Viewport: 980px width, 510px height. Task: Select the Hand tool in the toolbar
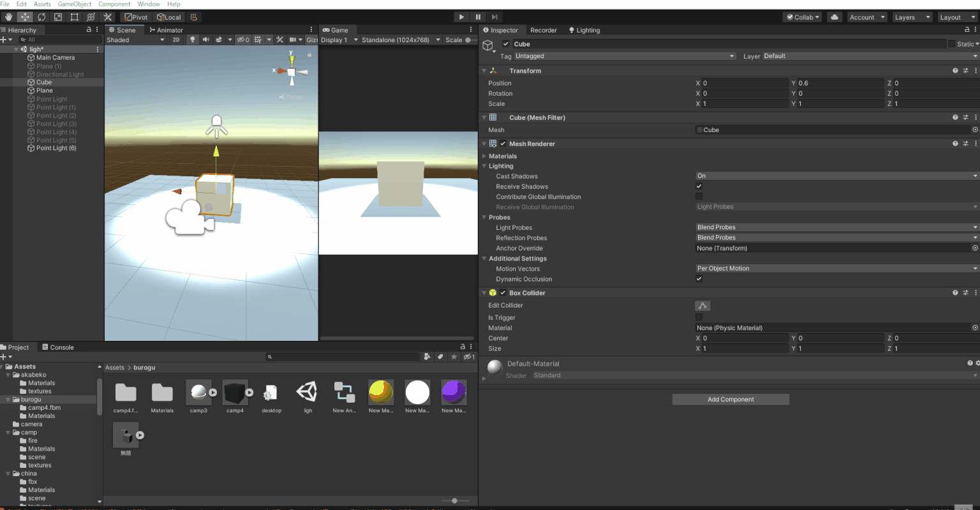point(8,17)
